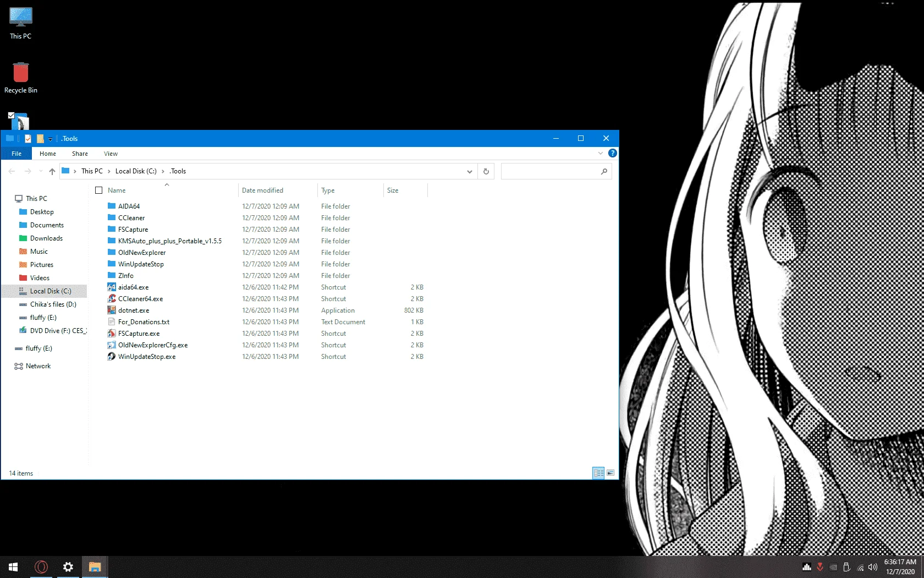Open Downloads in the navigation pane
The width and height of the screenshot is (924, 578).
46,238
